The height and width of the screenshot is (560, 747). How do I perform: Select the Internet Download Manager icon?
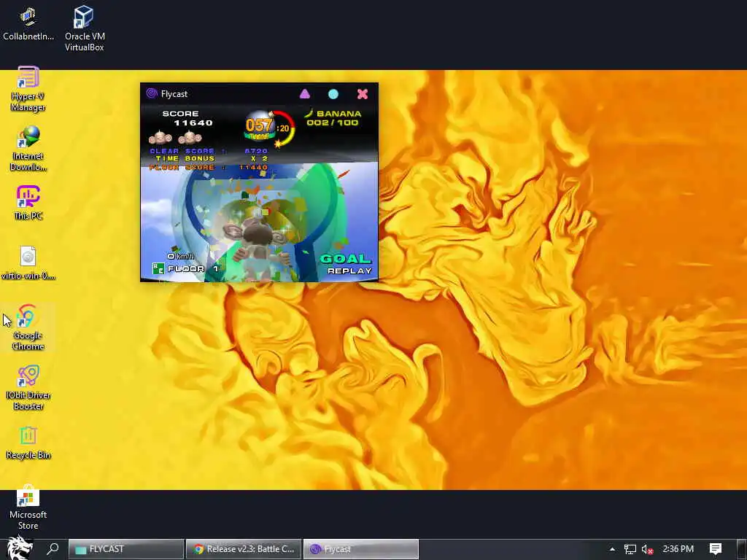(28, 148)
